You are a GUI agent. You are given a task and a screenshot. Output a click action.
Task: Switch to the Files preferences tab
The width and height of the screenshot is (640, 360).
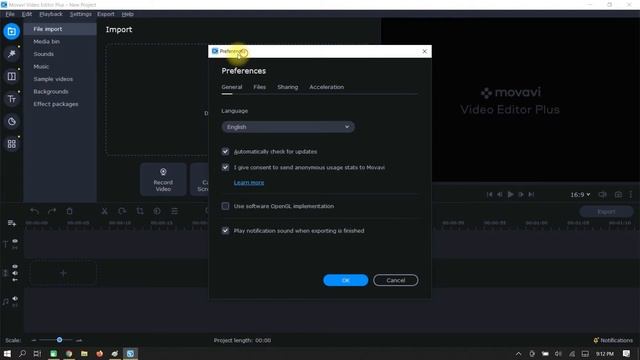point(260,87)
